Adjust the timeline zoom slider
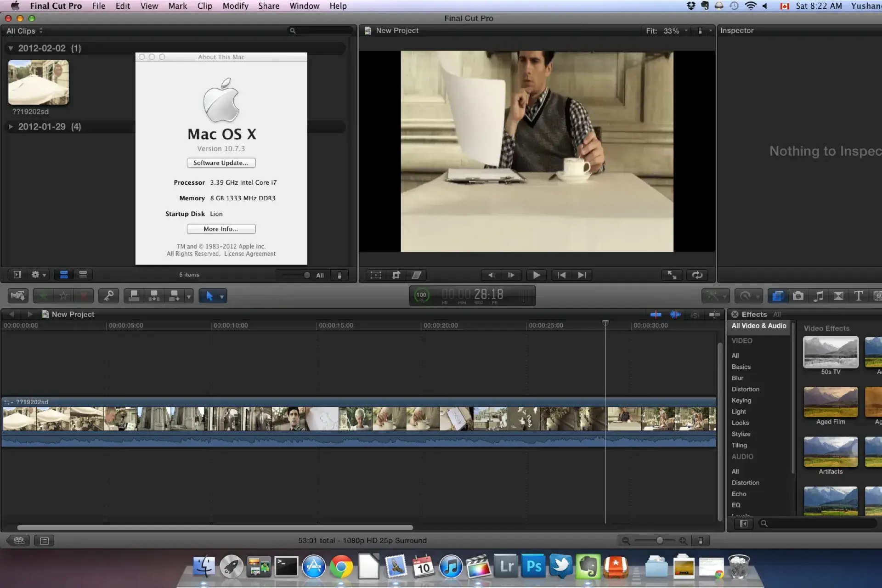This screenshot has height=588, width=882. (x=660, y=541)
